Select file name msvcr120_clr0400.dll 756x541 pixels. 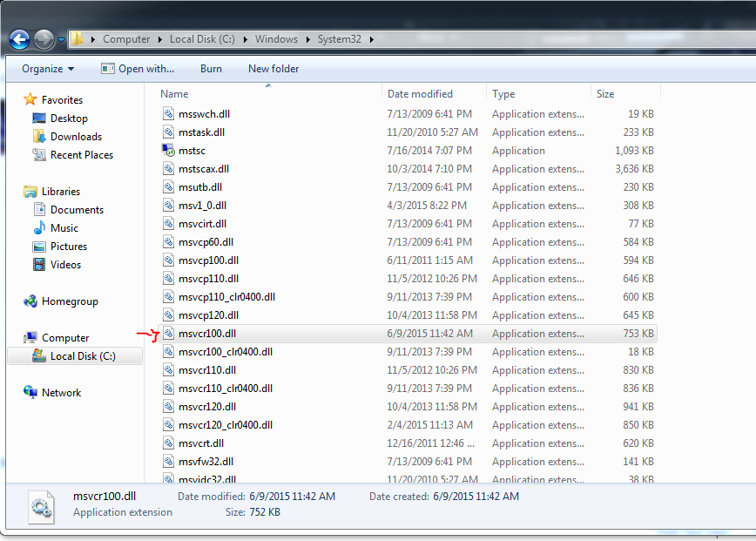(226, 425)
